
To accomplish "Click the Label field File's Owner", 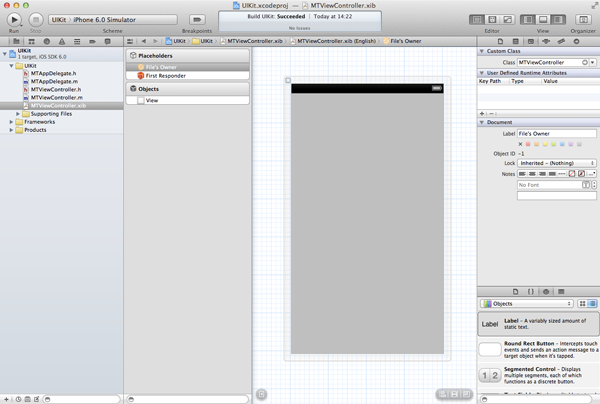I will (x=557, y=134).
